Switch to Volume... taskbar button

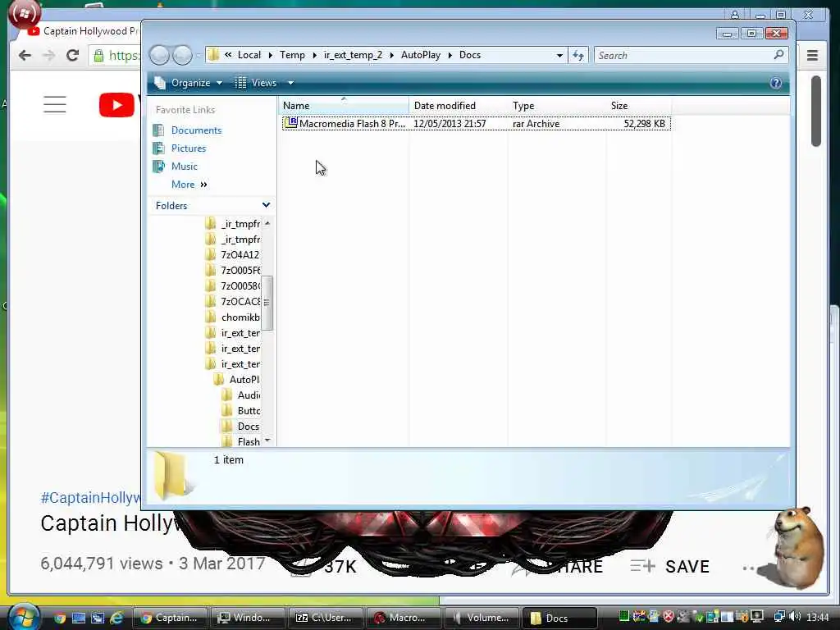480,618
